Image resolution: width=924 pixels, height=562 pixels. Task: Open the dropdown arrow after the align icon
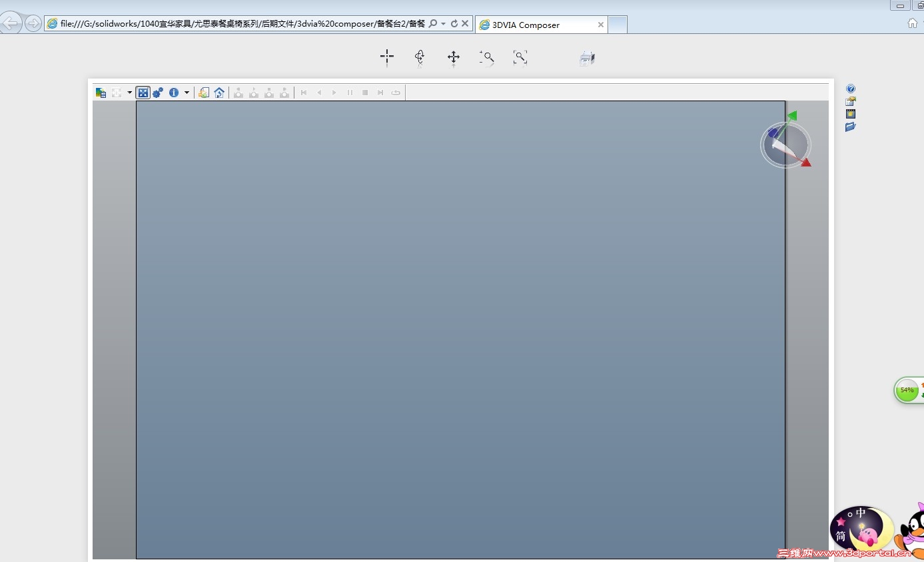[x=129, y=93]
